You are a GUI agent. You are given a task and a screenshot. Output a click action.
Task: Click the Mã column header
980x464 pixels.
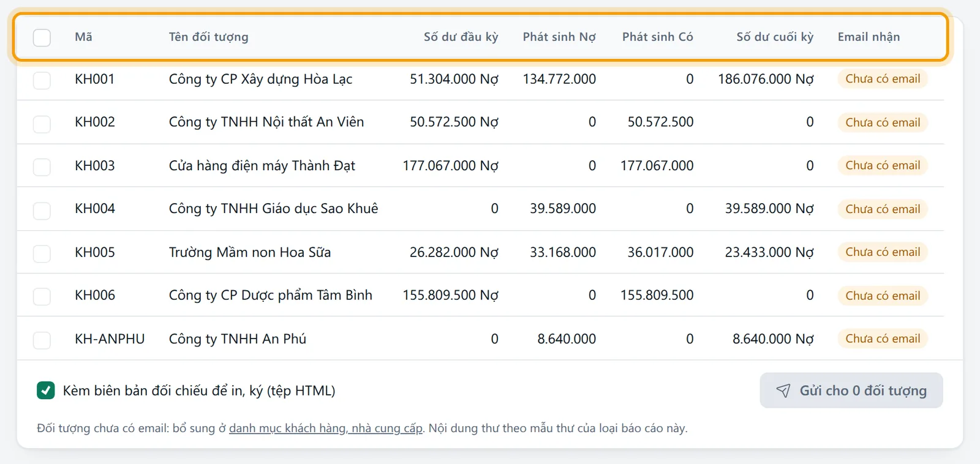tap(83, 37)
